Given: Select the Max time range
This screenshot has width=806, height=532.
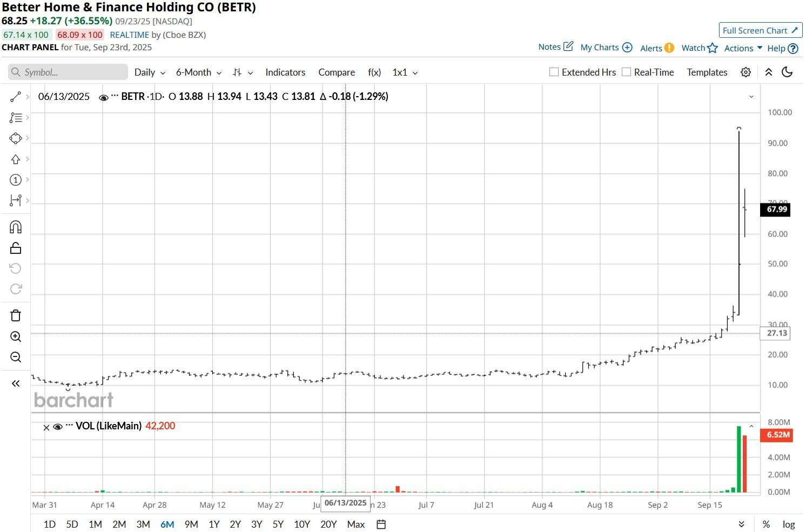Looking at the screenshot, I should [x=356, y=524].
